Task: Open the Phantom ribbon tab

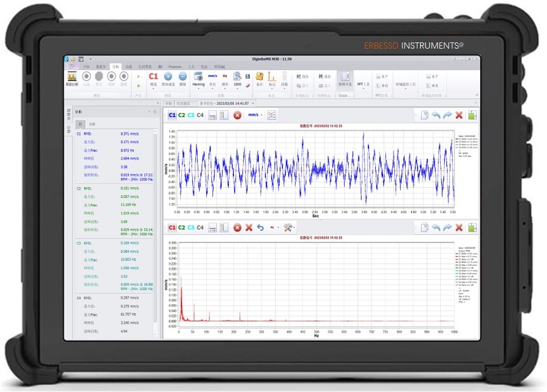Action: (175, 66)
